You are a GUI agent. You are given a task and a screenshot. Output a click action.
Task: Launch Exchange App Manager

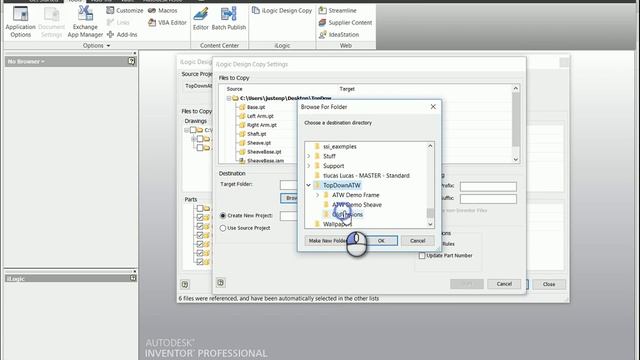click(x=85, y=22)
